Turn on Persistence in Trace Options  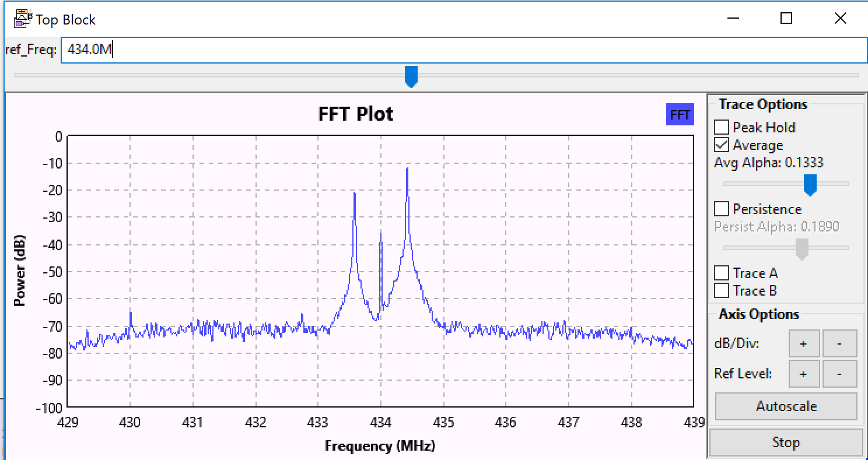[x=722, y=209]
